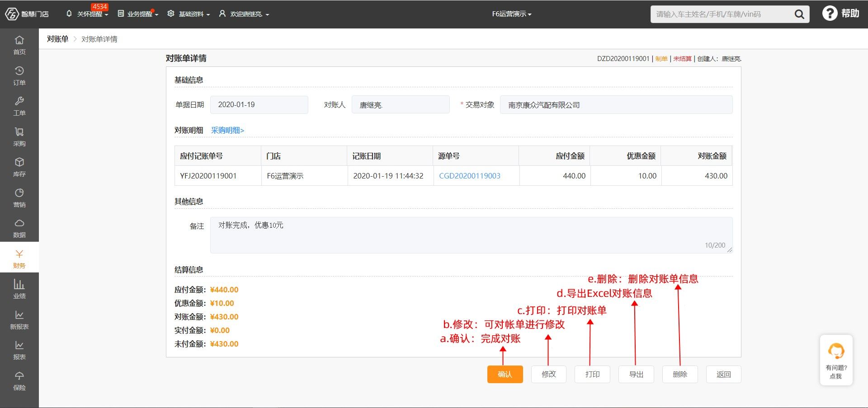868x408 pixels.
Task: Open the 工单 wrench sidebar icon
Action: (x=19, y=101)
